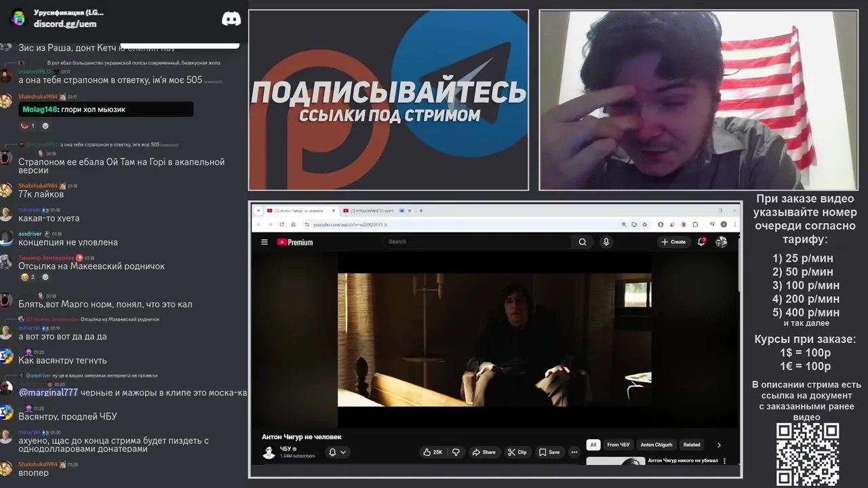Open the YouTube hamburger guide menu
Screen dimensions: 868x488
pos(264,242)
